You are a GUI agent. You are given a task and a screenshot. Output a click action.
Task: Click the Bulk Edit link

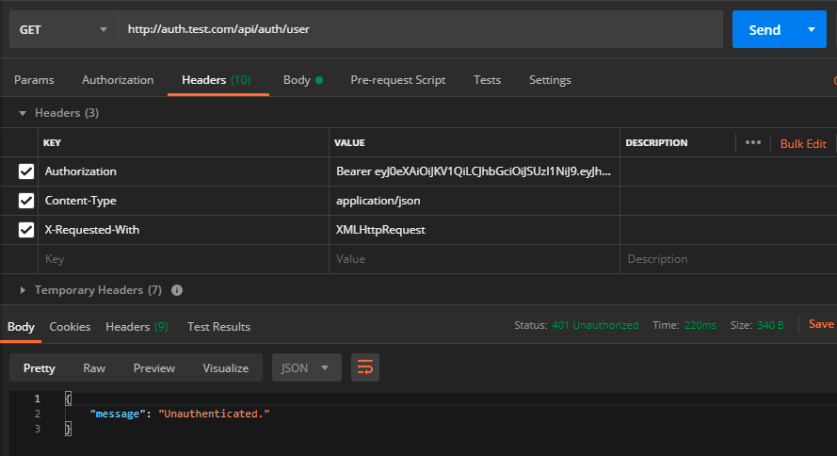click(x=803, y=144)
